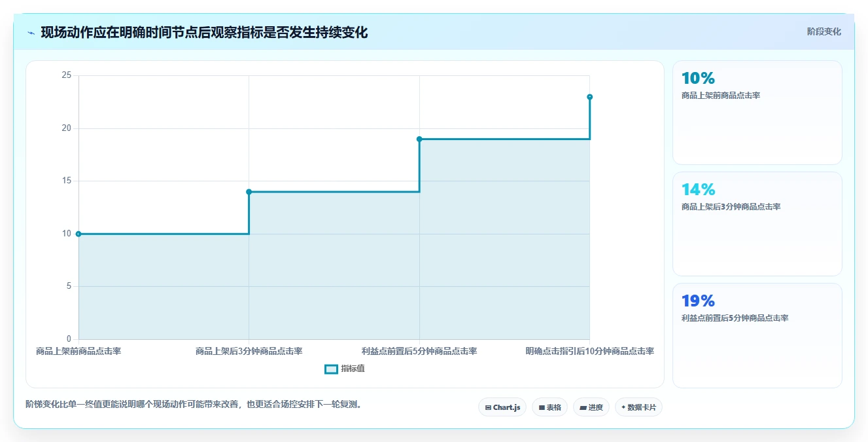Click the y-axis value 15

(x=66, y=181)
